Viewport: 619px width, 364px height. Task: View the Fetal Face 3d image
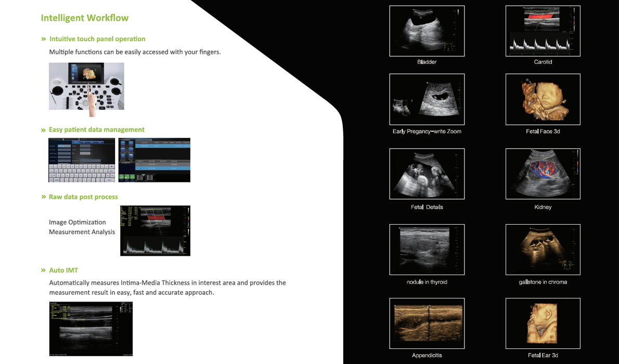[543, 99]
